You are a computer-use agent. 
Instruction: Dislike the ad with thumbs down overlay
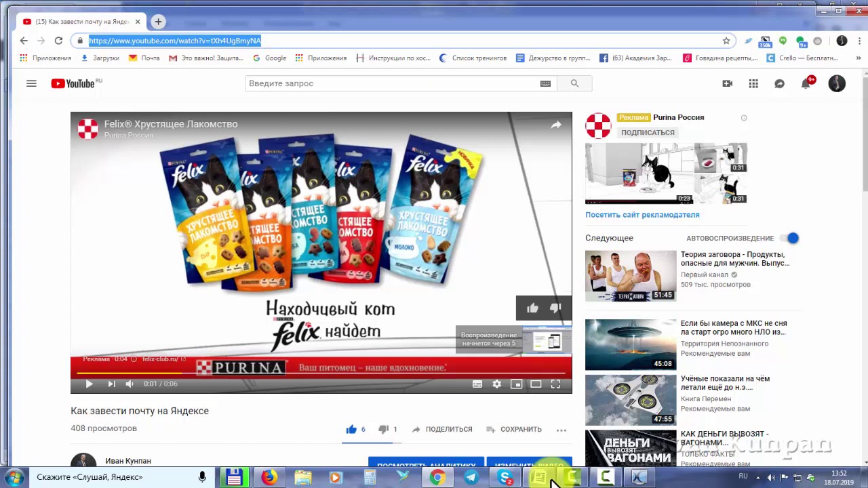555,308
